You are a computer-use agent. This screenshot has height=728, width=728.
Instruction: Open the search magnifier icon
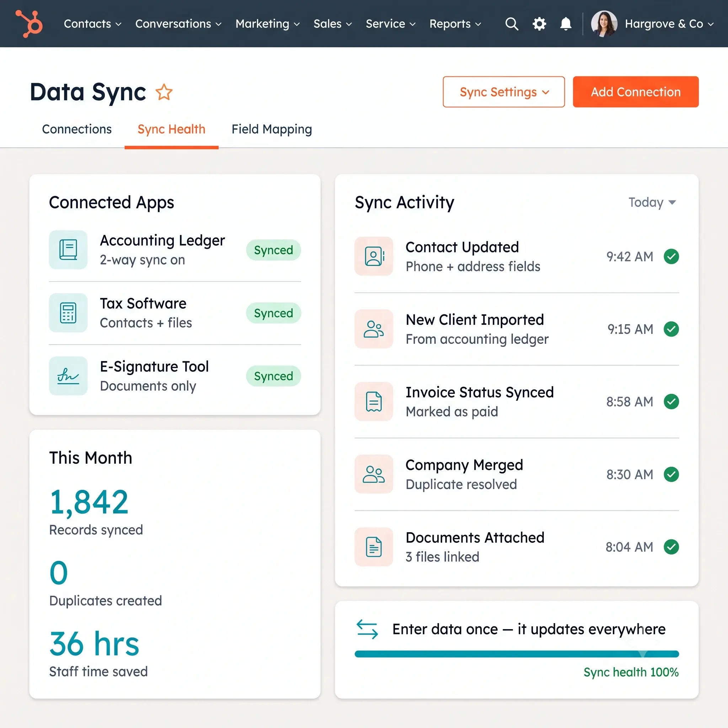pos(512,24)
